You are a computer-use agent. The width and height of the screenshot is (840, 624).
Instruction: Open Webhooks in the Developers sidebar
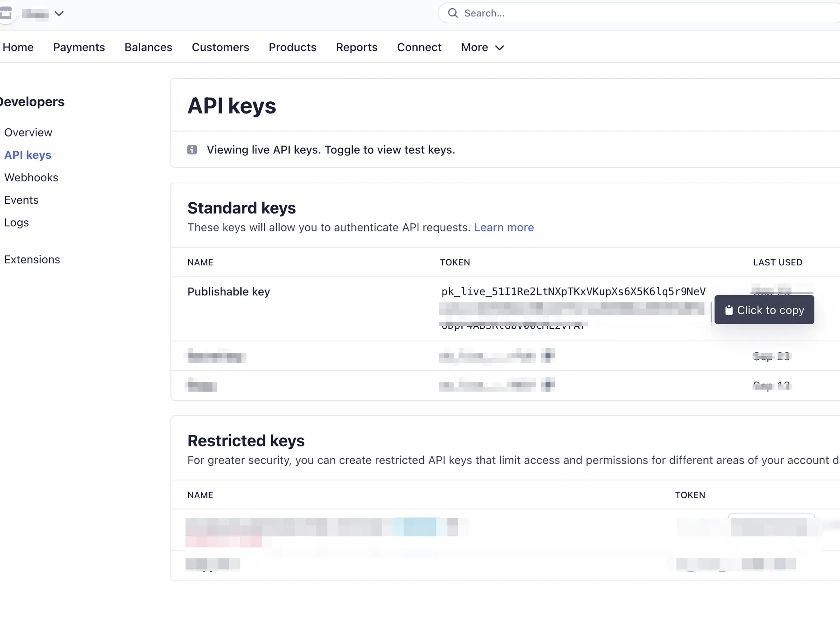point(31,178)
